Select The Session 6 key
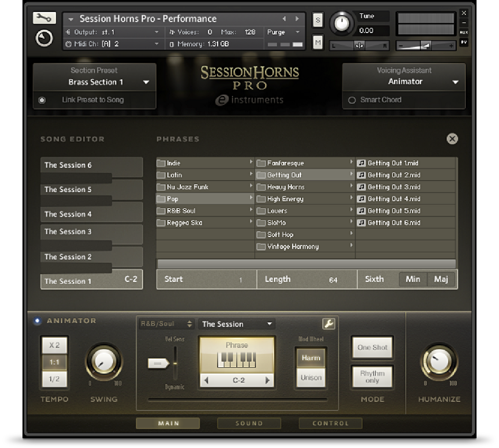This screenshot has height=448, width=499. point(92,165)
